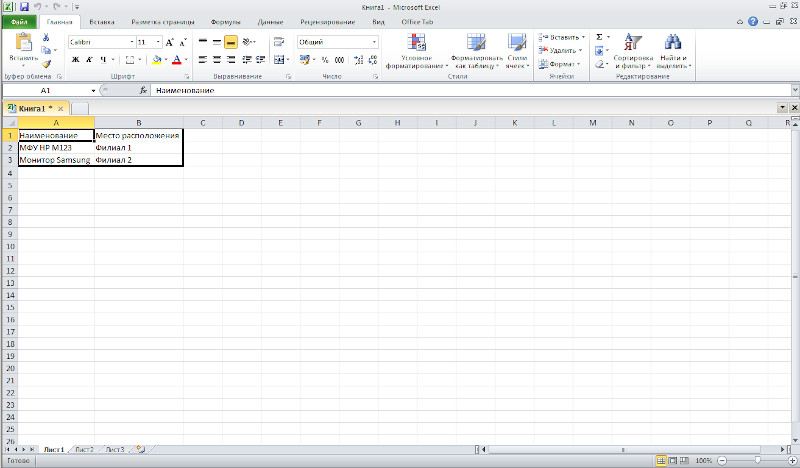Screen dimensions: 800x468
Task: Toggle italic К formatting
Action: coord(89,60)
